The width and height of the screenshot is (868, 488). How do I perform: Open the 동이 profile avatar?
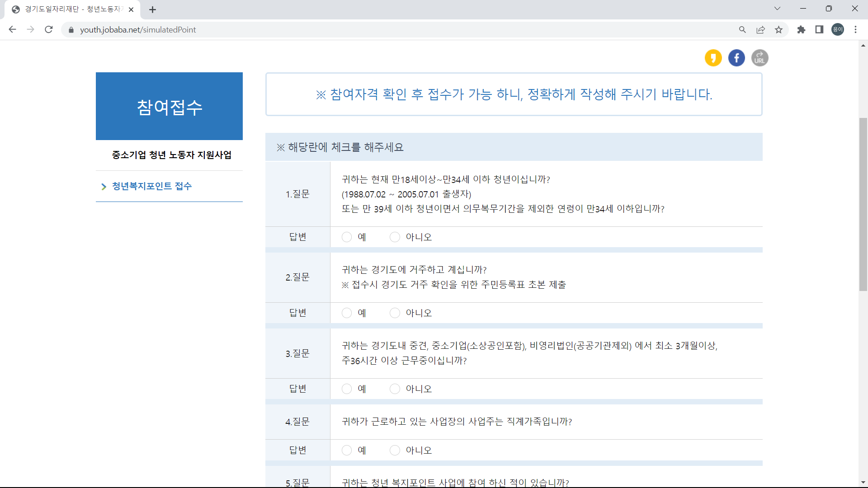(838, 29)
